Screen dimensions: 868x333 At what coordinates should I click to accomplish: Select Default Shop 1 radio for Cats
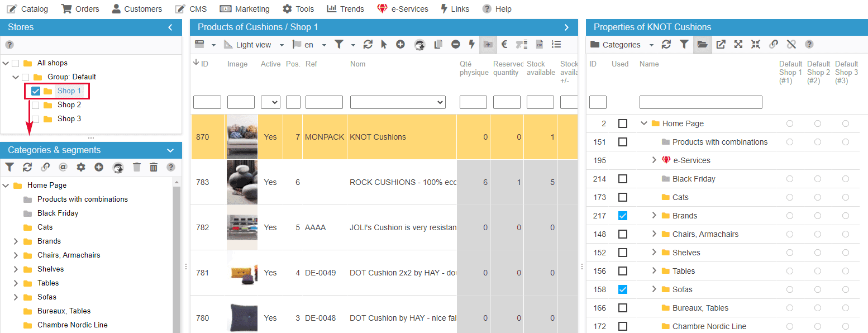(x=790, y=197)
